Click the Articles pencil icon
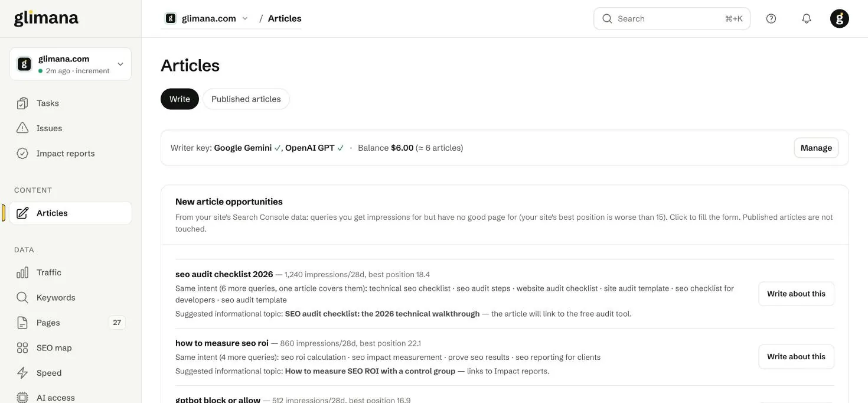The height and width of the screenshot is (403, 868). point(22,213)
